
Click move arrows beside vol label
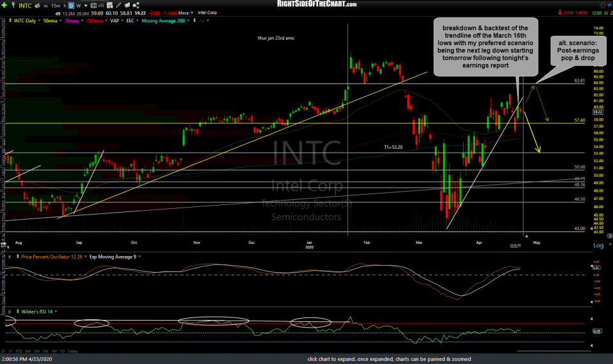(194, 20)
